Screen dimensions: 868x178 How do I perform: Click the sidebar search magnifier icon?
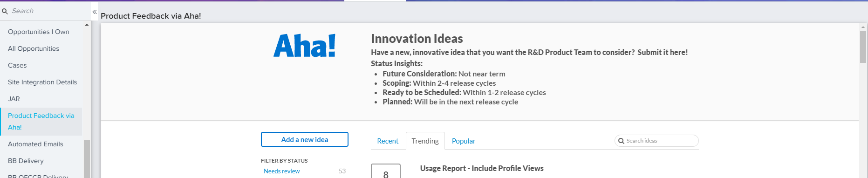click(5, 11)
